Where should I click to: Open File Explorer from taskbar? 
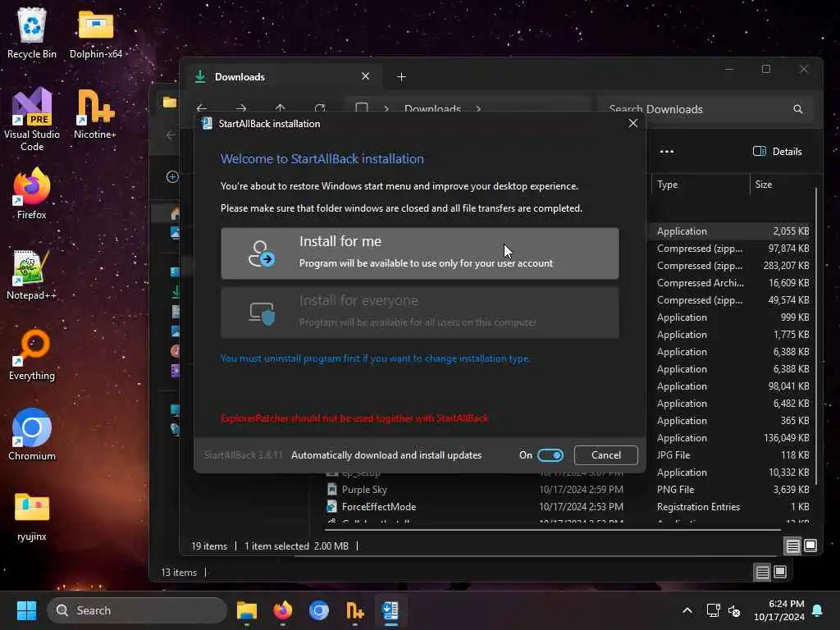tap(247, 610)
